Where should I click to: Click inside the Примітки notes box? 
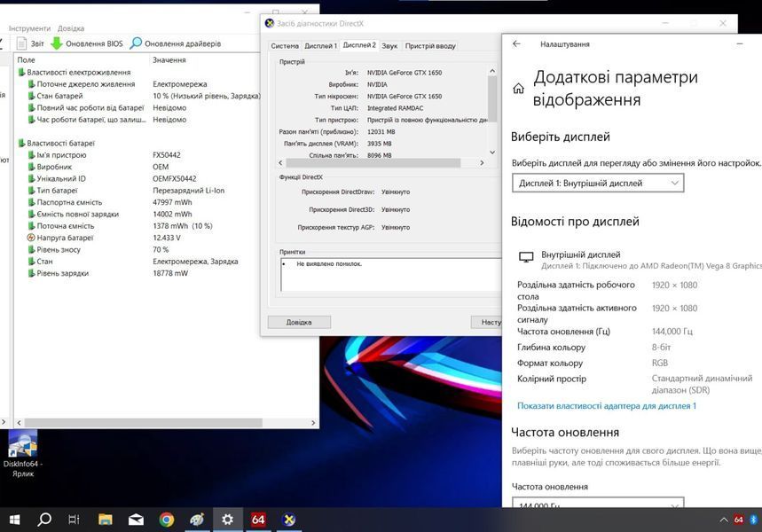click(x=390, y=275)
